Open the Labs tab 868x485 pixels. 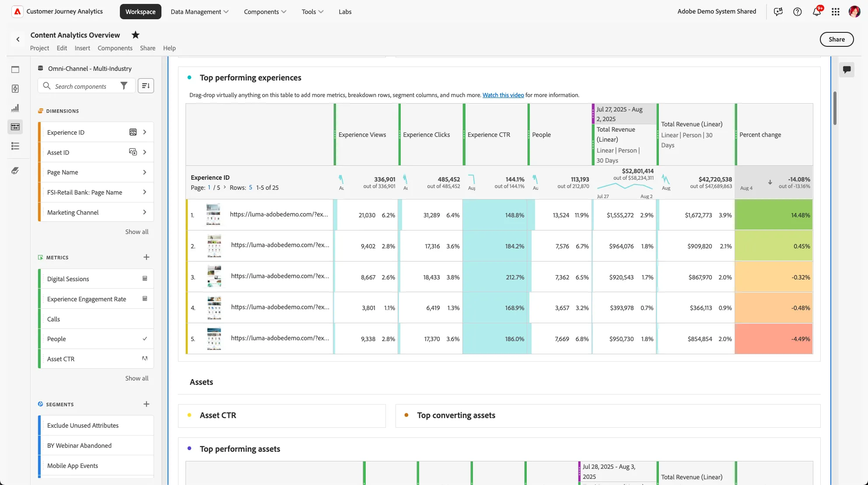[345, 12]
